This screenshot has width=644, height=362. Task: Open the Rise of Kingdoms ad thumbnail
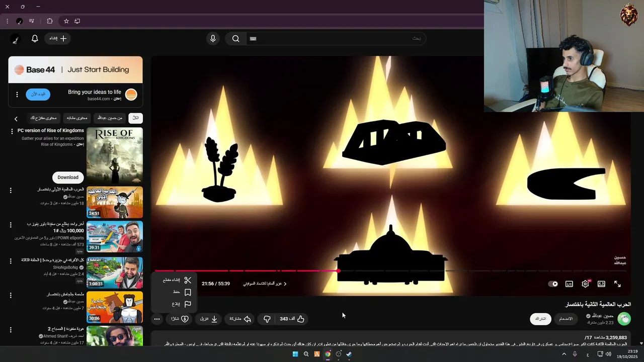[115, 155]
